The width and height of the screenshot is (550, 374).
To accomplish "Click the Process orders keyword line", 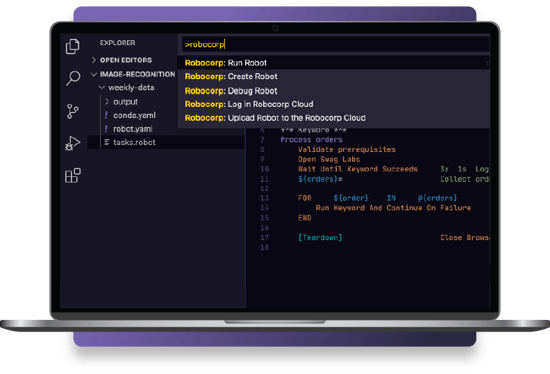I will click(x=311, y=140).
